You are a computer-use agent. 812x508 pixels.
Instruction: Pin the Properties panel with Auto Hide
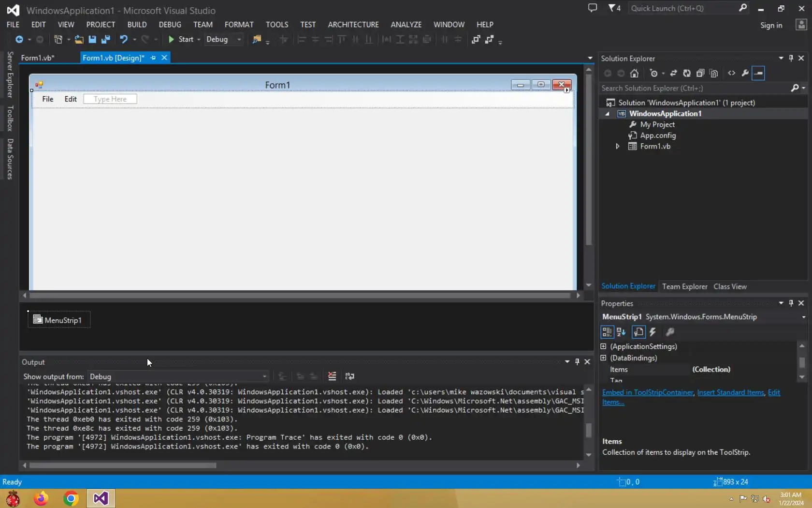coord(791,303)
